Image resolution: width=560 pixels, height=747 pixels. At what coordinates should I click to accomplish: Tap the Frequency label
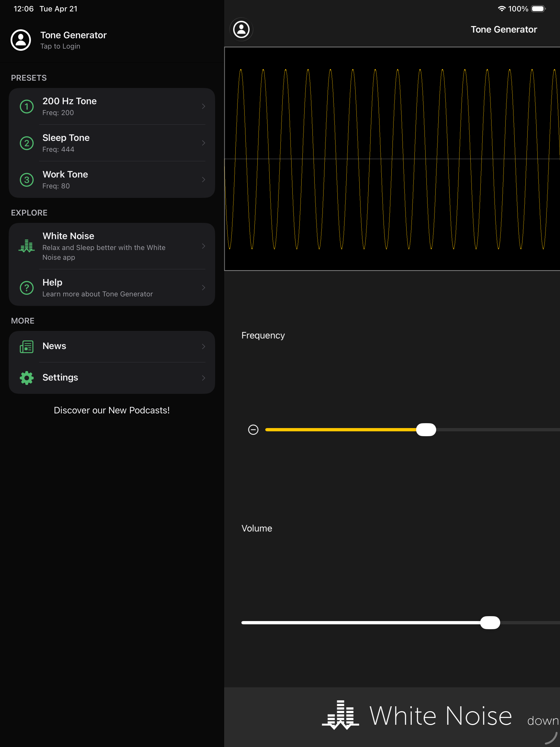(263, 335)
